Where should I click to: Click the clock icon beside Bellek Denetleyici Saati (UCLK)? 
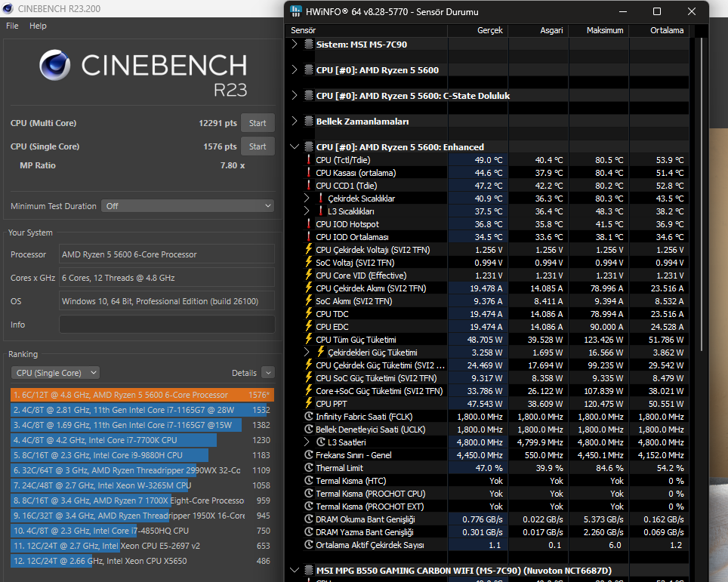[309, 429]
